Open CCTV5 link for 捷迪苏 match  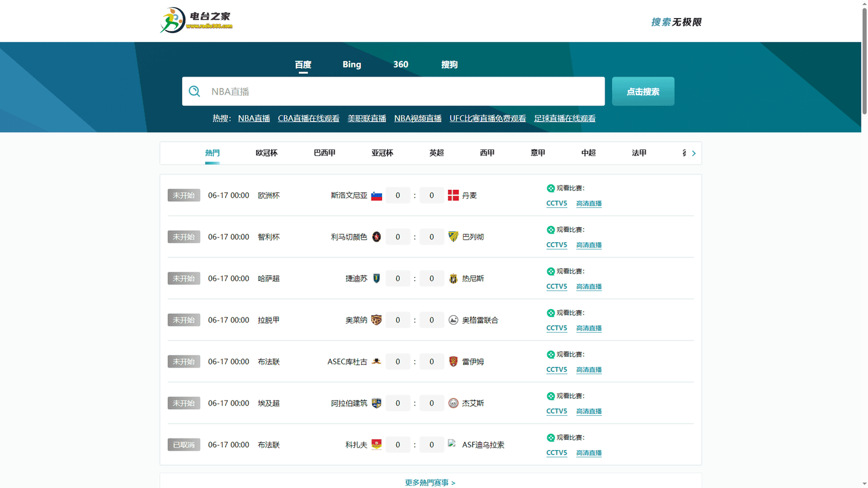pos(557,287)
